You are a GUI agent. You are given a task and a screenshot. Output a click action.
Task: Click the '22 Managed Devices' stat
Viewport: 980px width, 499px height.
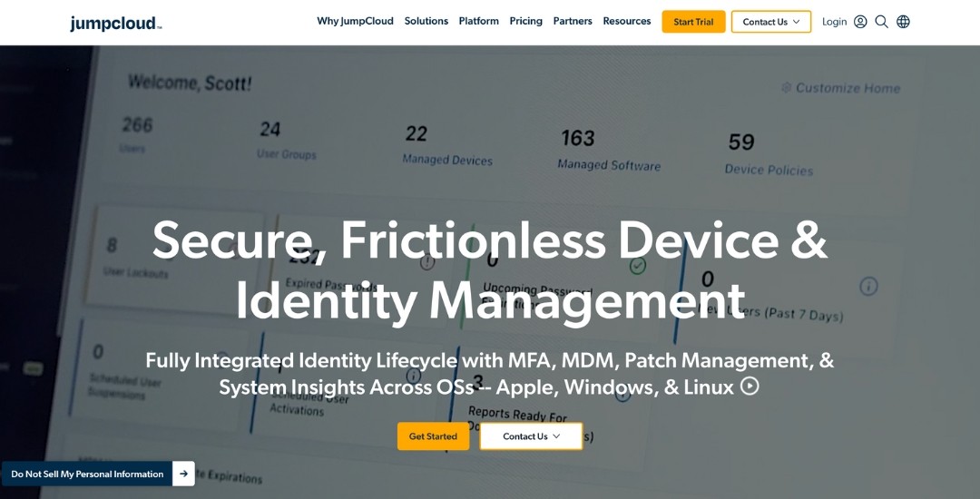click(x=447, y=145)
